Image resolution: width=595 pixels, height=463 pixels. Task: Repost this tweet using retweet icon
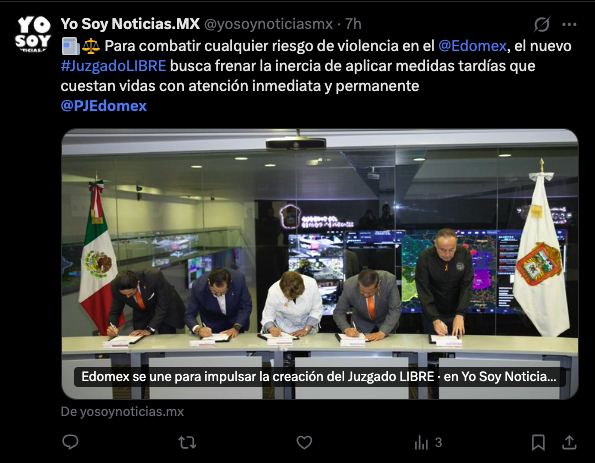tap(187, 442)
